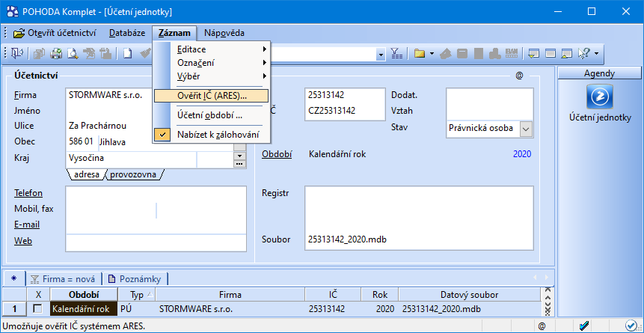Viewport: 644px width, 333px height.
Task: Click into the Telefon input field
Action: [156, 193]
